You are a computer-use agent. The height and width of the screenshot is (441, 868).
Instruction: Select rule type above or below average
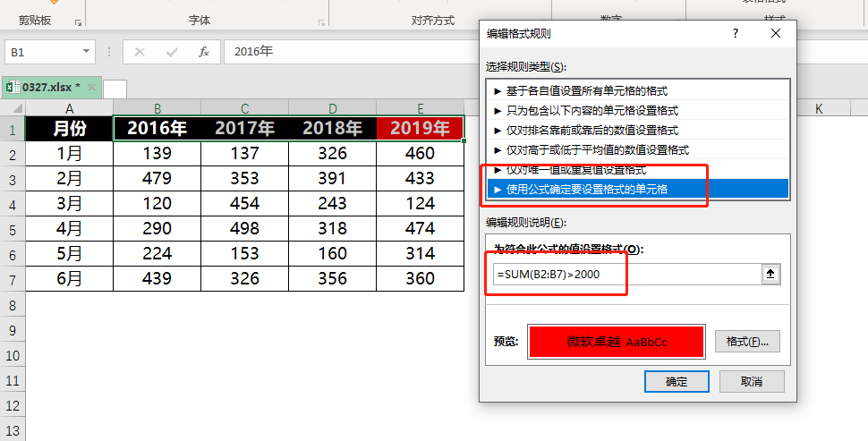(x=639, y=150)
